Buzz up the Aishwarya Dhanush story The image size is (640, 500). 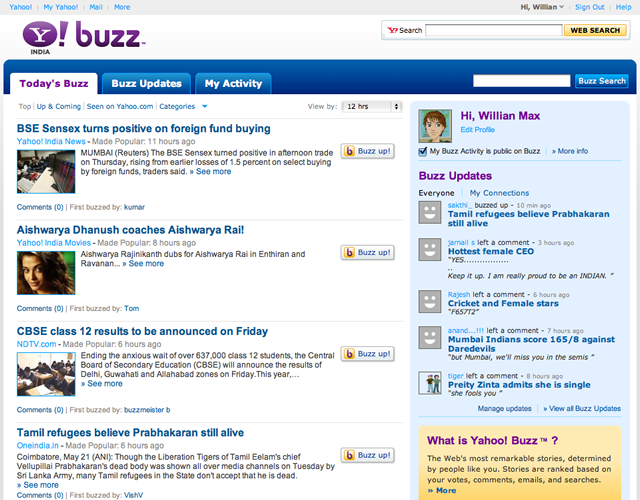(367, 253)
